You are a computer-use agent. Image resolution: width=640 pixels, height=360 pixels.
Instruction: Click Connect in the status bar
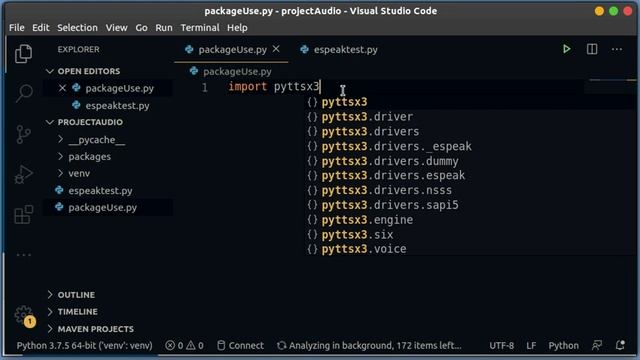point(240,345)
